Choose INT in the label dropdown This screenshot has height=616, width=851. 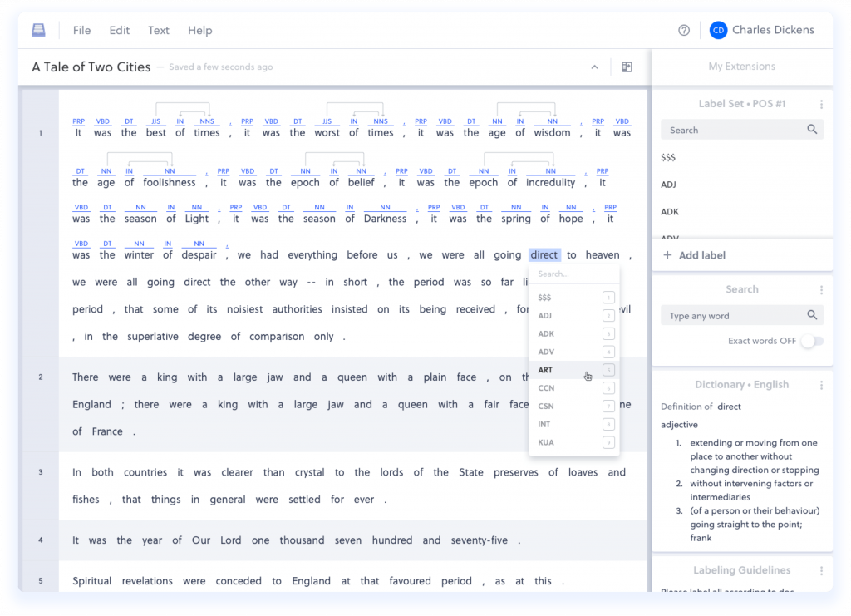(x=574, y=425)
